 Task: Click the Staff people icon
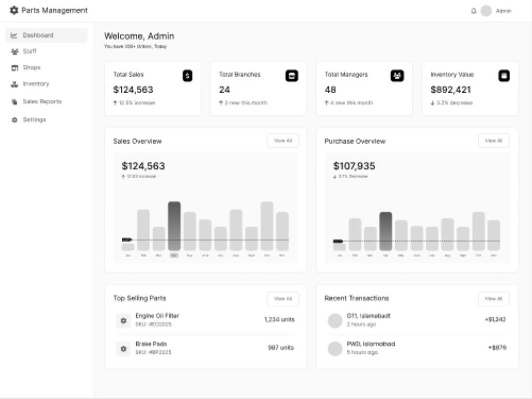(x=14, y=52)
